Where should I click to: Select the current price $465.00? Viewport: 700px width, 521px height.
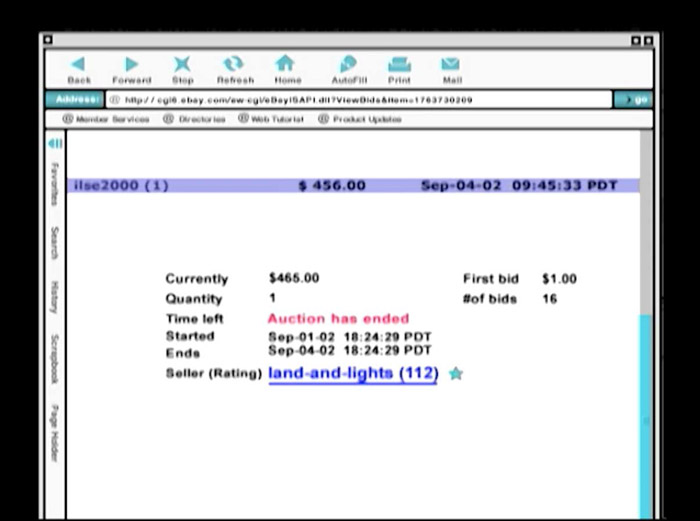tap(294, 278)
